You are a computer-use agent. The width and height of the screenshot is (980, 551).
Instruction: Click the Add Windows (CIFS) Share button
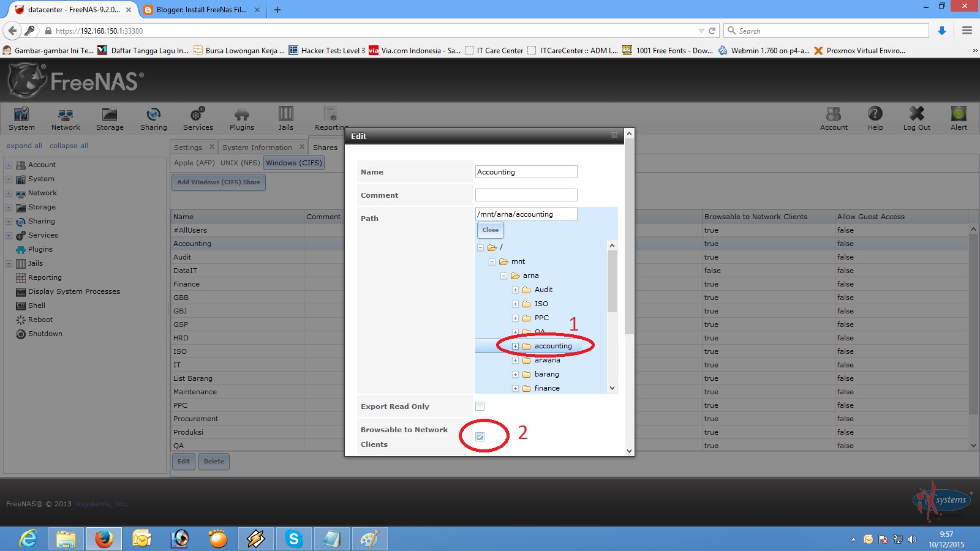point(219,182)
